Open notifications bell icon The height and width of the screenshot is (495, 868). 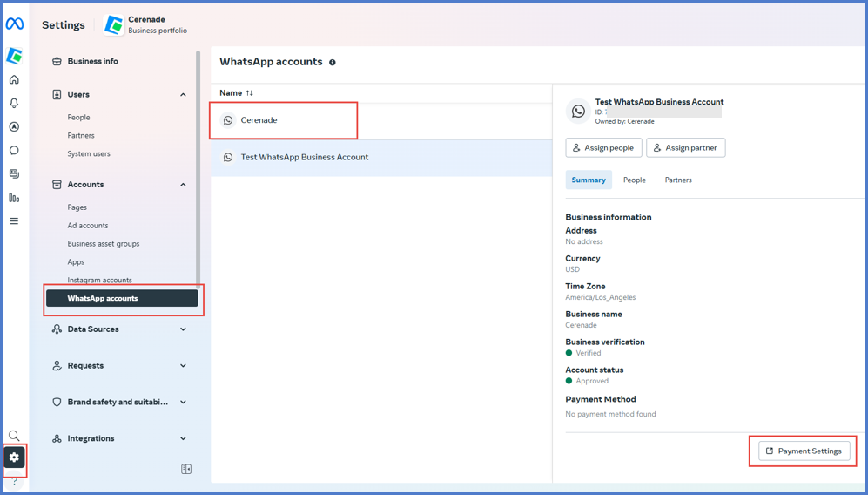click(14, 104)
